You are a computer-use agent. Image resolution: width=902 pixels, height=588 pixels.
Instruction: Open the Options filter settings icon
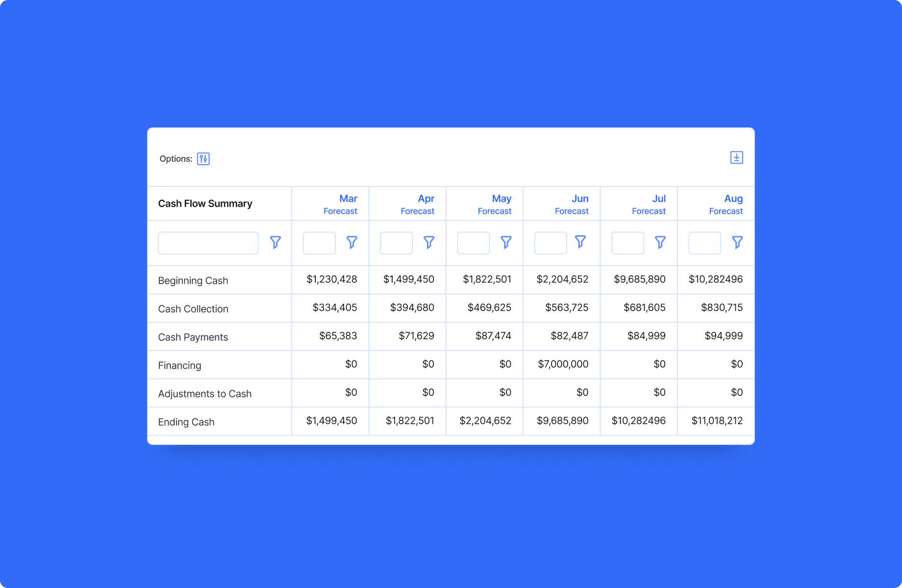click(203, 158)
